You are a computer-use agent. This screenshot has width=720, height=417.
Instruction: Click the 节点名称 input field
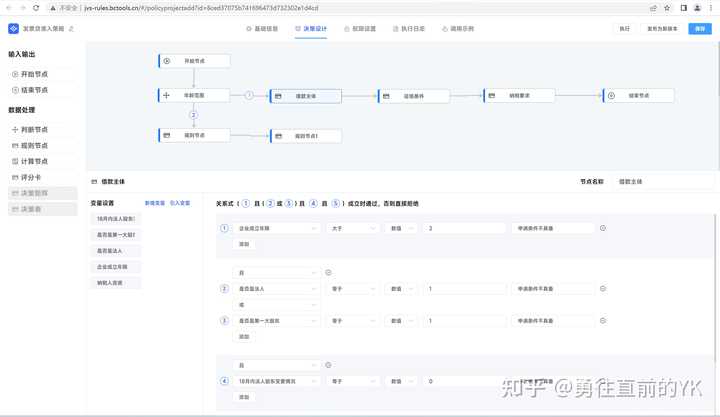click(x=664, y=181)
